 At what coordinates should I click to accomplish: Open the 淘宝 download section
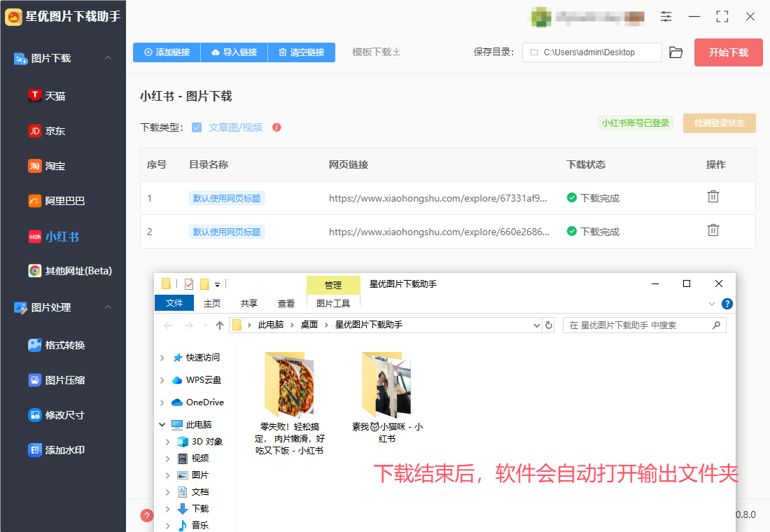point(47,166)
